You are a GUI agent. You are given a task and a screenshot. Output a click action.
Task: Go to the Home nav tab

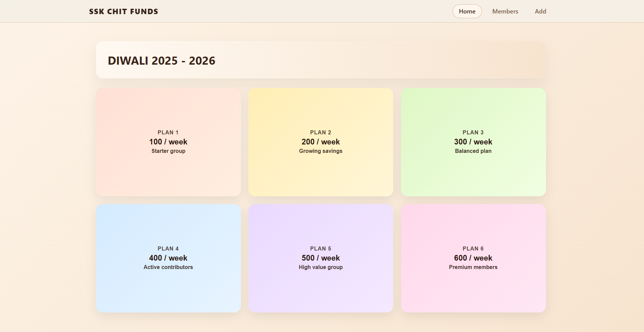click(467, 11)
